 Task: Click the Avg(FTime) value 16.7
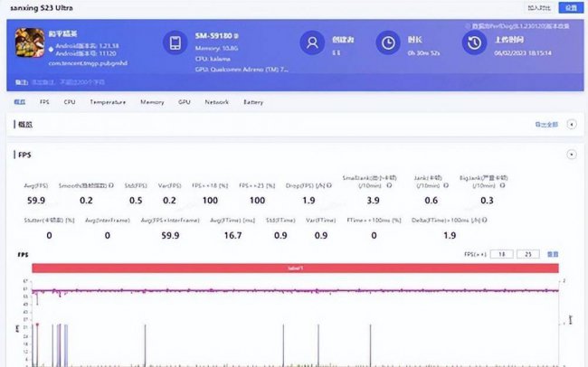coord(232,235)
